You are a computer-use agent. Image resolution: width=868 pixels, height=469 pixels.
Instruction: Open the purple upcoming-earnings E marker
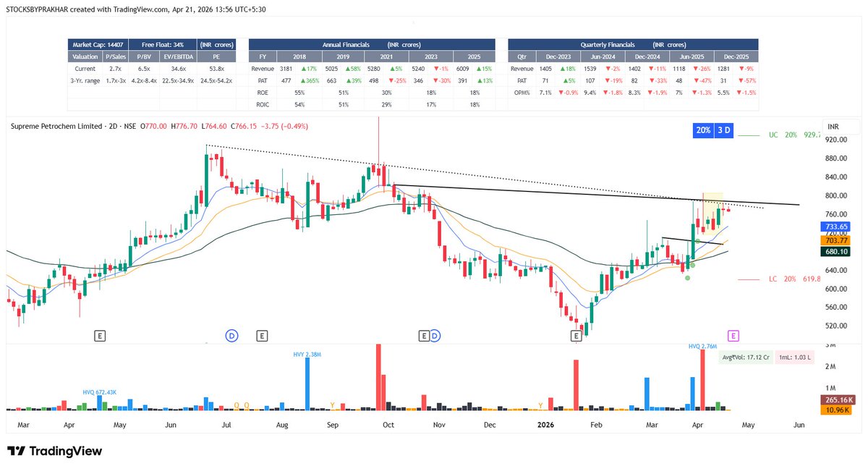click(x=733, y=335)
